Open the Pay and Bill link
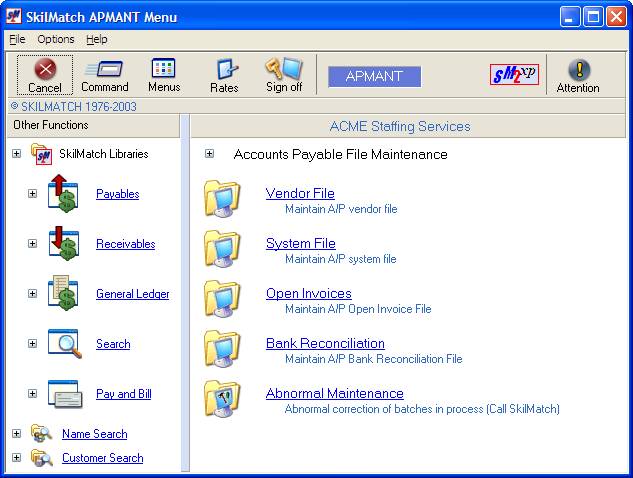 (x=124, y=394)
